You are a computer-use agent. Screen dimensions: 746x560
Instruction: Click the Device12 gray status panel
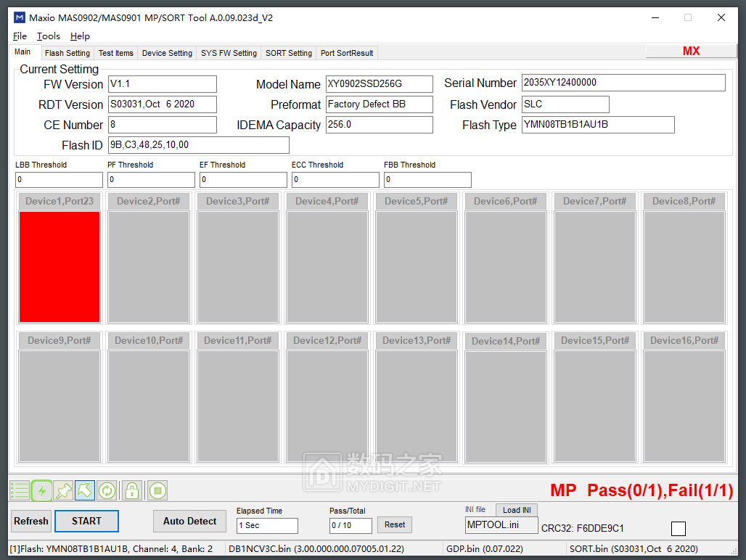click(327, 406)
